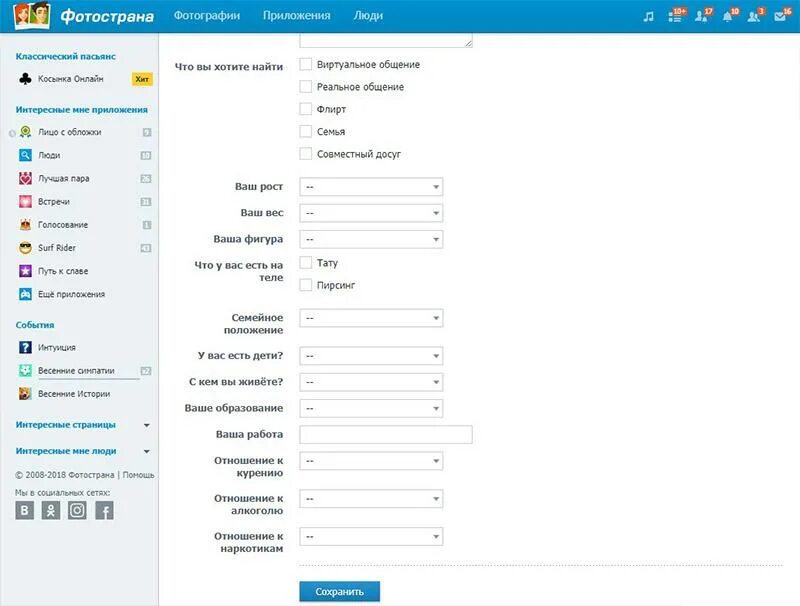Tick the Тату checkbox

306,263
